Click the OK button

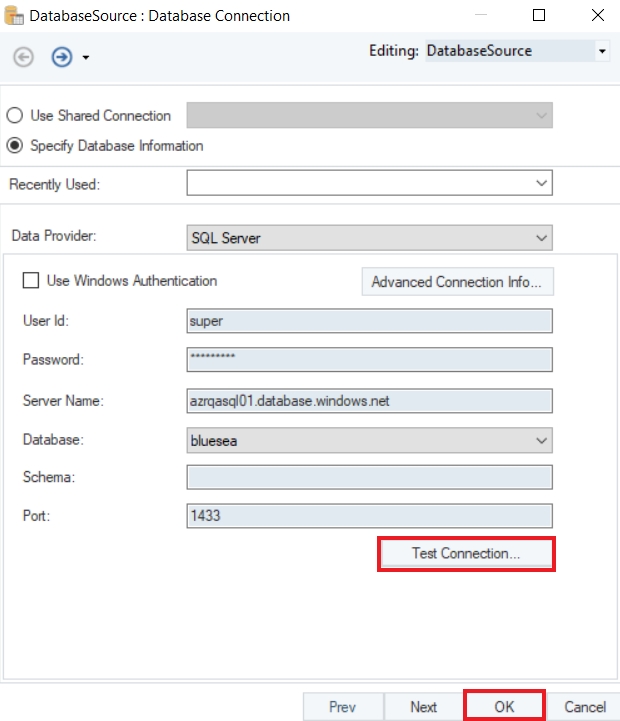click(x=504, y=706)
